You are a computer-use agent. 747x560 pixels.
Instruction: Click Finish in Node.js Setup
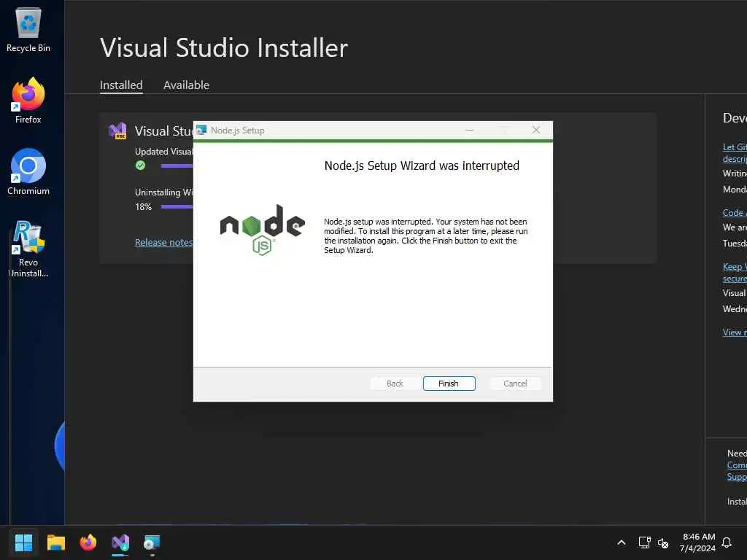pos(449,384)
